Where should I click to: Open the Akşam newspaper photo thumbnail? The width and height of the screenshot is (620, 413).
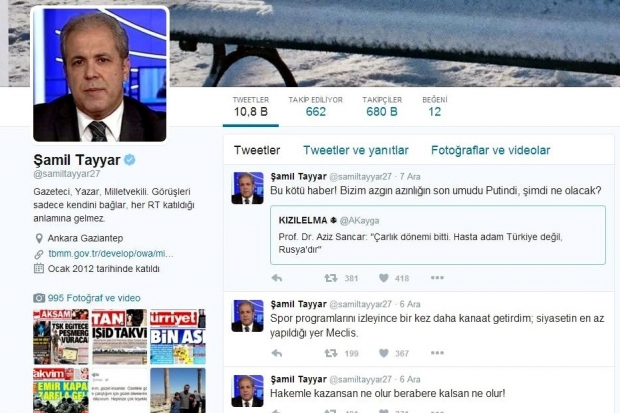click(x=61, y=337)
